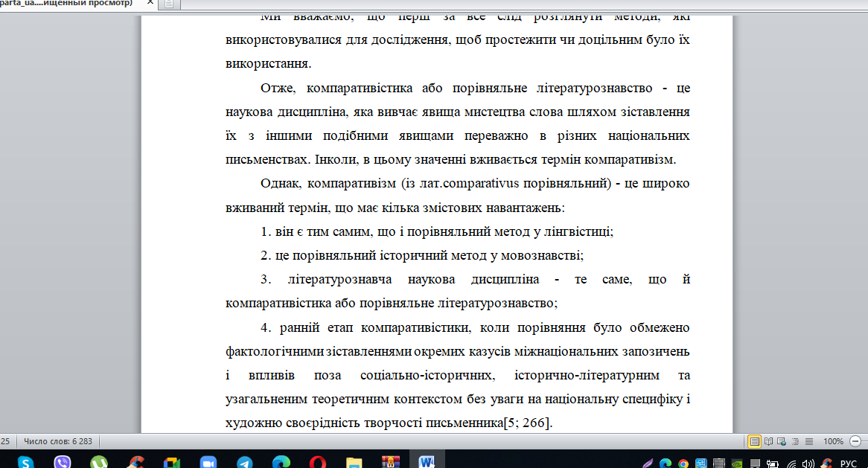This screenshot has width=868, height=468.
Task: Click the Chrome icon in system tray
Action: pos(683,464)
